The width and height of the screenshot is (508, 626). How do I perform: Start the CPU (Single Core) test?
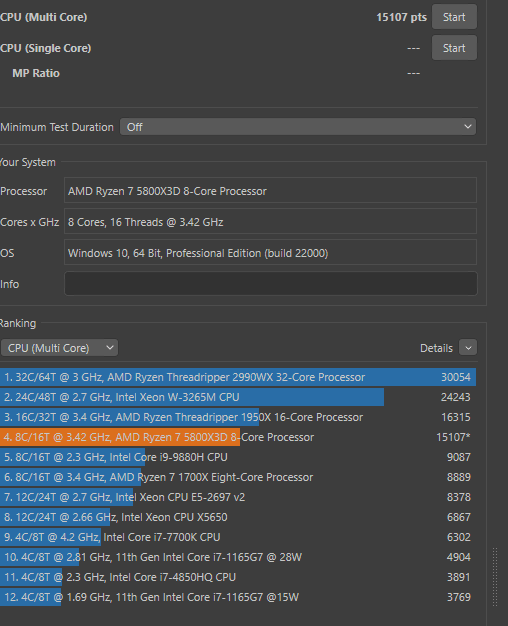click(454, 48)
